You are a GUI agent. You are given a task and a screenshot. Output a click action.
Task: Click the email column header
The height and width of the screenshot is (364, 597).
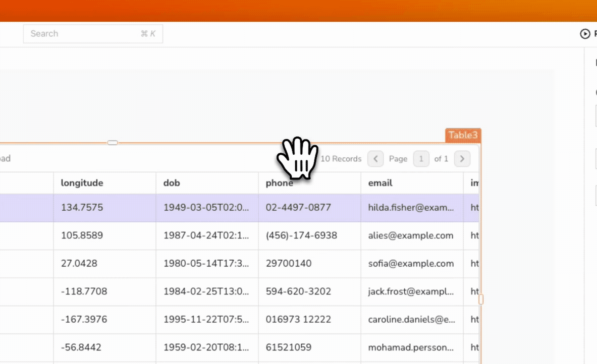pos(381,183)
